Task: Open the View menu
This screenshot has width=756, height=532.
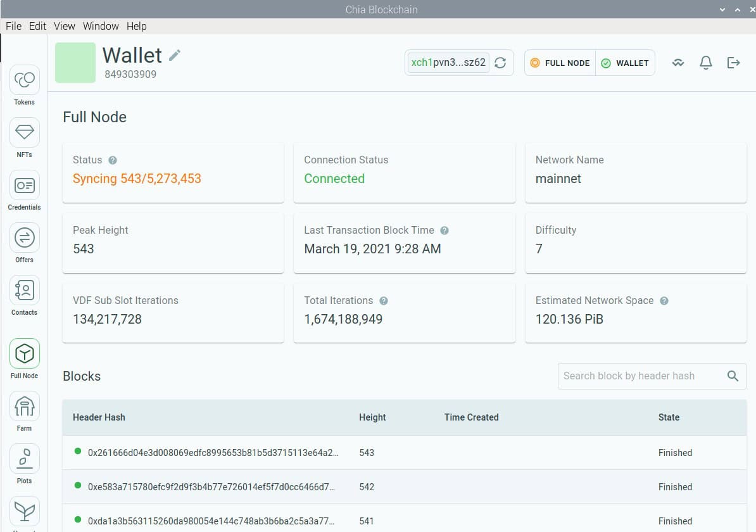Action: 64,26
